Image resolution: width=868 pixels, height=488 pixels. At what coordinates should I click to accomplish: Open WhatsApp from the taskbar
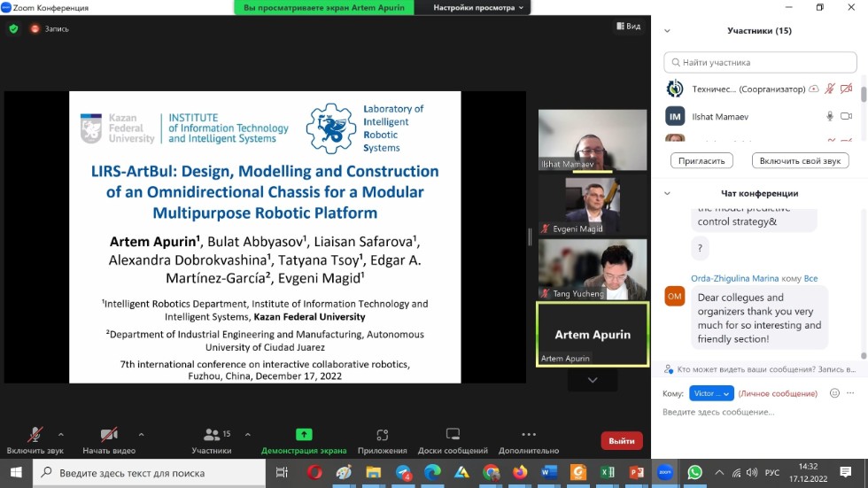[x=694, y=473]
